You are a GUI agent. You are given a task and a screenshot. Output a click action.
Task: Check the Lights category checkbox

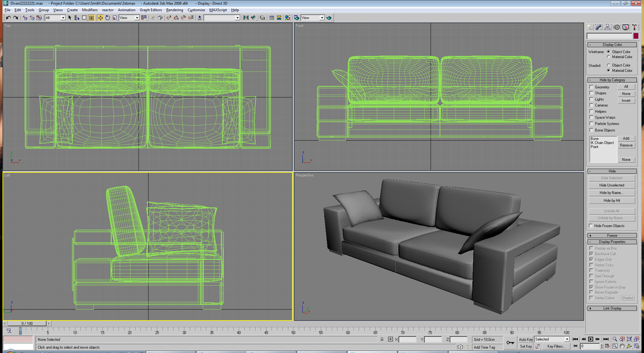tap(591, 99)
